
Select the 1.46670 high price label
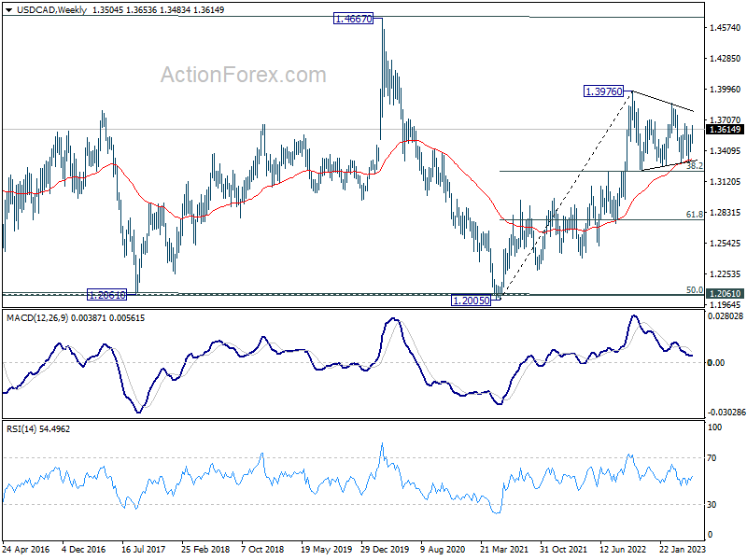coord(354,19)
